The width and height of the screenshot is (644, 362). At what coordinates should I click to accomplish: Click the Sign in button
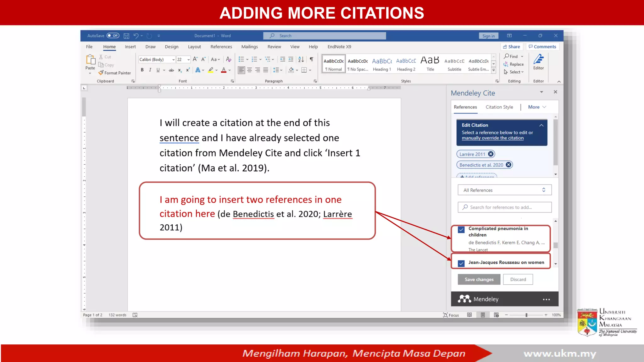(x=488, y=36)
